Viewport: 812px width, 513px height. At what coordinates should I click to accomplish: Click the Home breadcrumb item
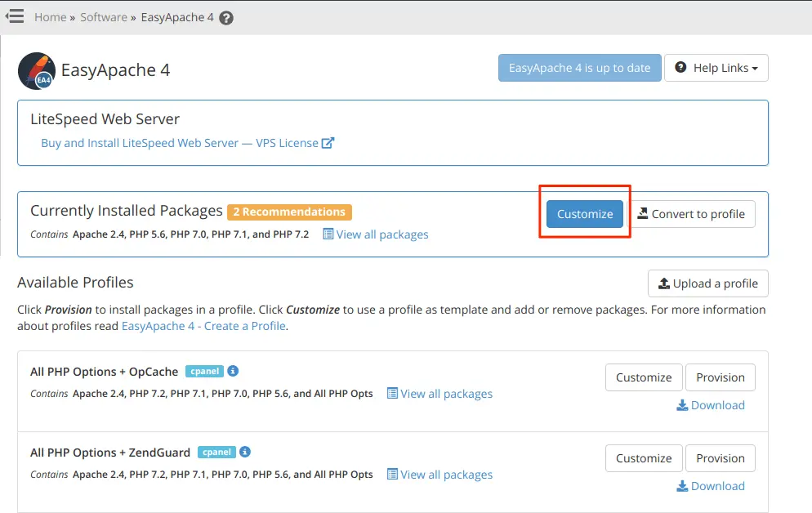(50, 16)
